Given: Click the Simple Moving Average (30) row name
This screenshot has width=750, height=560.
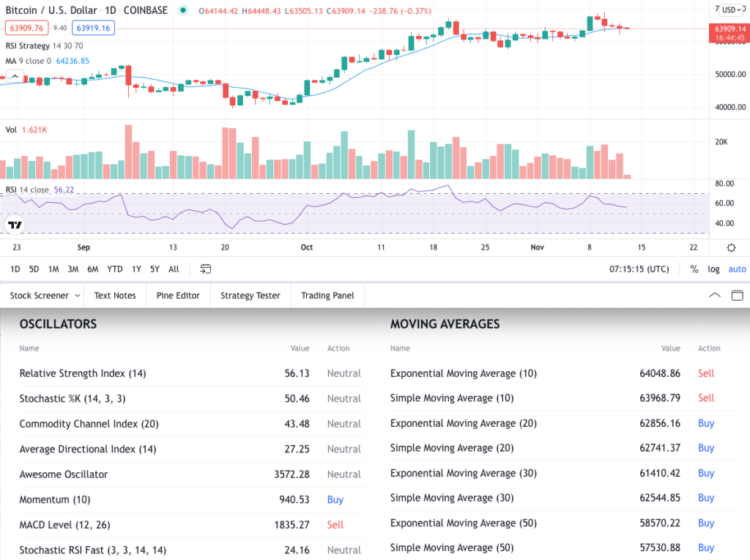Looking at the screenshot, I should (x=452, y=498).
